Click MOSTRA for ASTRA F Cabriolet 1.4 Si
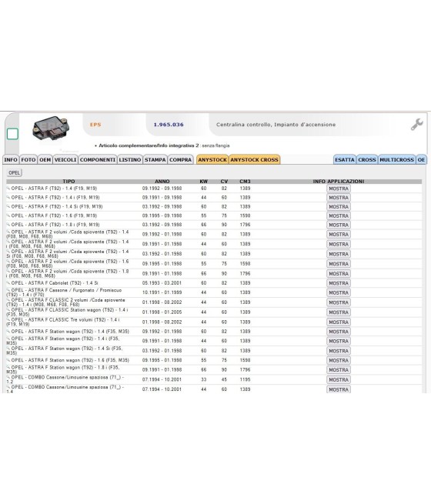This screenshot has width=431, height=504. pyautogui.click(x=339, y=283)
